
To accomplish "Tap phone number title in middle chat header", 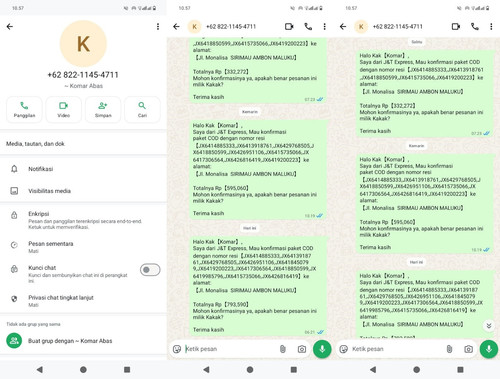I will pos(231,27).
